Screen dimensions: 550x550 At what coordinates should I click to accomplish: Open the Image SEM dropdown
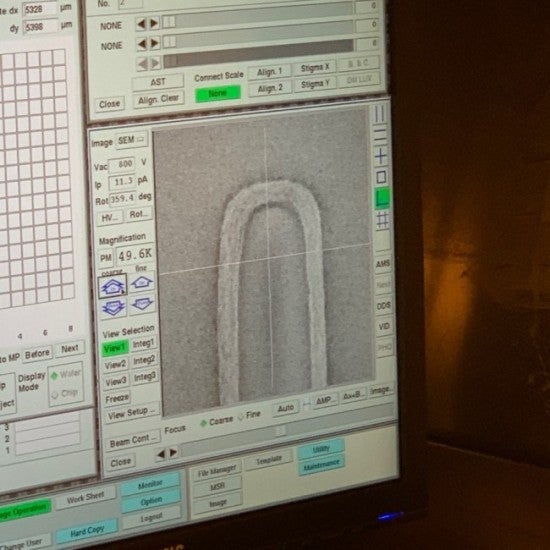click(132, 140)
